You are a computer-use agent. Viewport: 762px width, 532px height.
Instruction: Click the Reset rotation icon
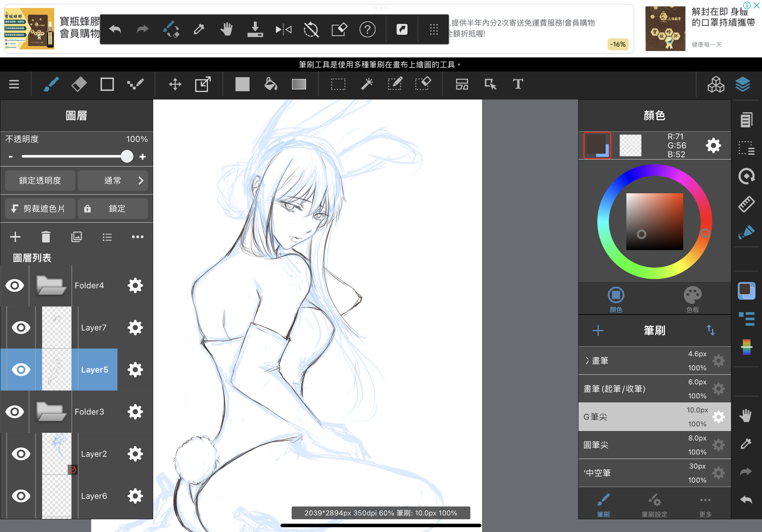(311, 30)
